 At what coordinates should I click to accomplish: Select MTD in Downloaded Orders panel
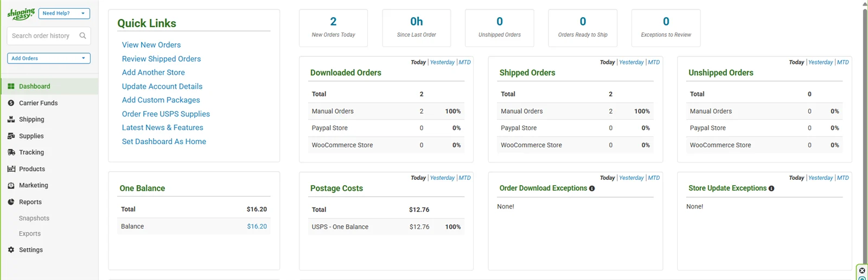[x=464, y=62]
